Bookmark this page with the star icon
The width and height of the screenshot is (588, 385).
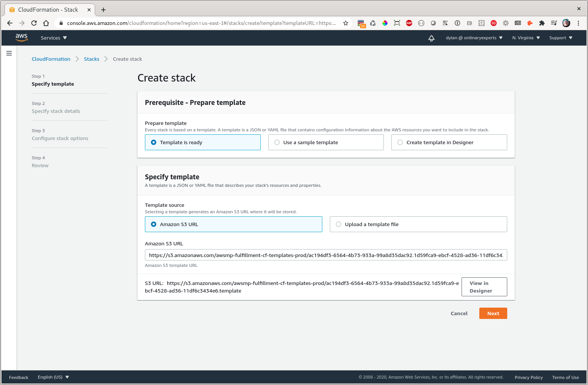[345, 23]
